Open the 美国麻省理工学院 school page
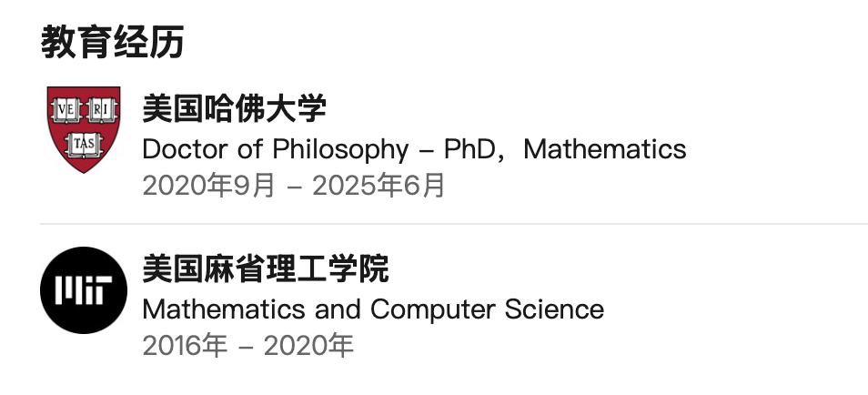This screenshot has height=395, width=868. pyautogui.click(x=266, y=268)
